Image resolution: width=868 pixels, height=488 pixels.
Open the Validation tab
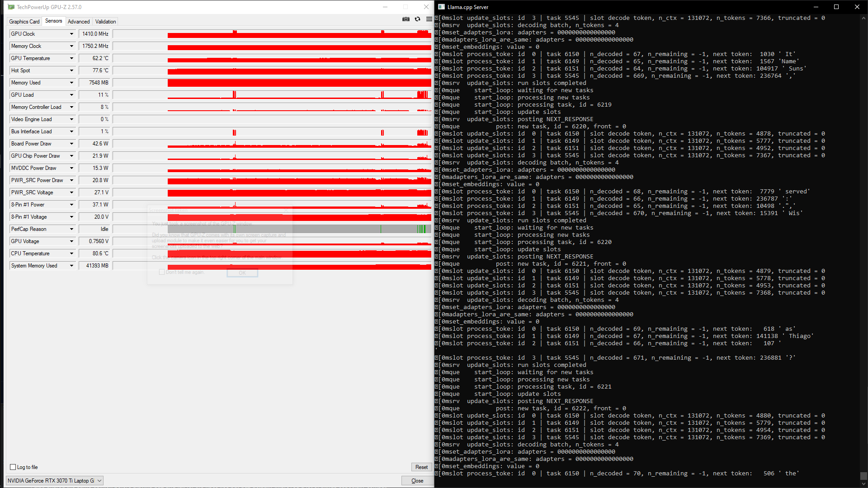(105, 22)
